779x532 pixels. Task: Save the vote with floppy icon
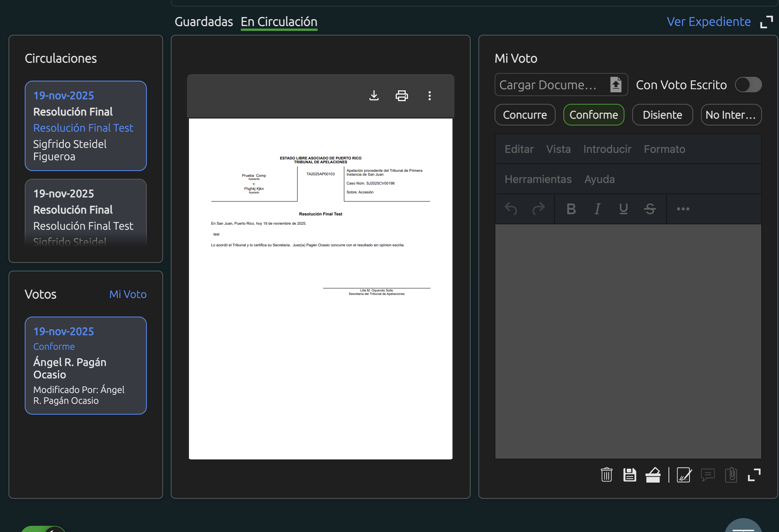629,474
